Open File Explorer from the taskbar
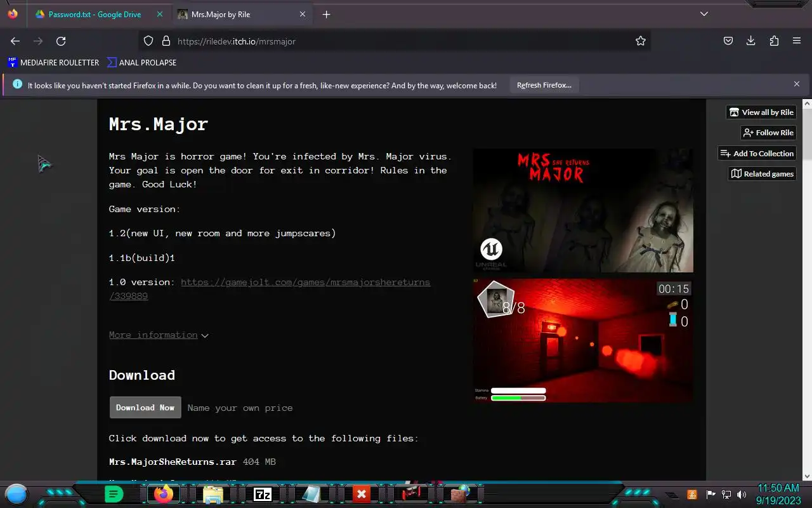 (213, 494)
